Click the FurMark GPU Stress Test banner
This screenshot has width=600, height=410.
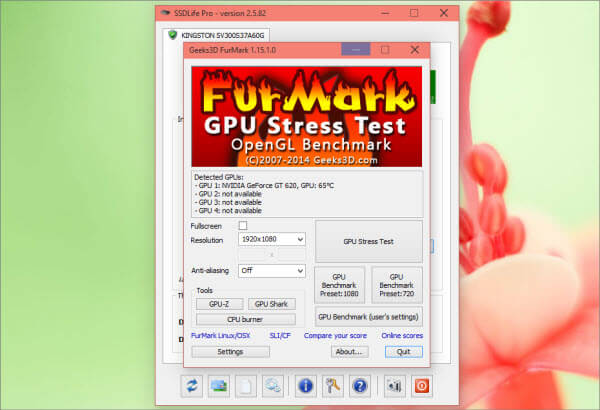pyautogui.click(x=307, y=116)
